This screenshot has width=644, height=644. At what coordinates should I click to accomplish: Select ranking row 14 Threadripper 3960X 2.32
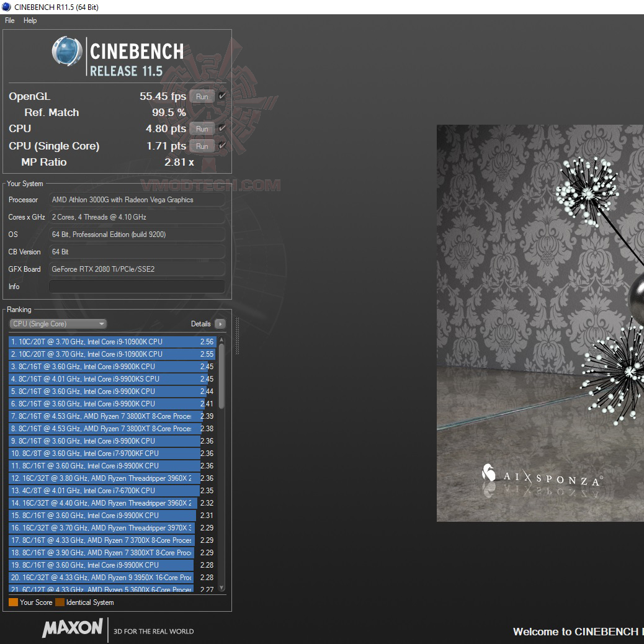112,503
